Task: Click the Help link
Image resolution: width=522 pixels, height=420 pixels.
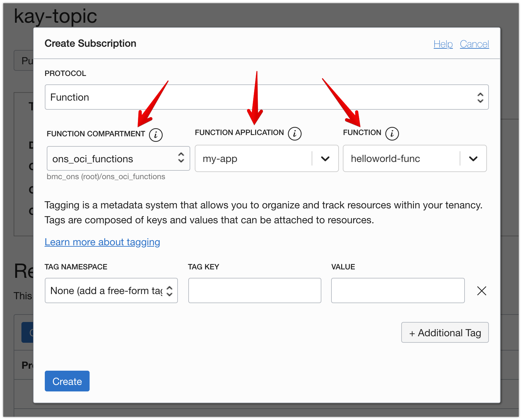Action: pyautogui.click(x=443, y=44)
